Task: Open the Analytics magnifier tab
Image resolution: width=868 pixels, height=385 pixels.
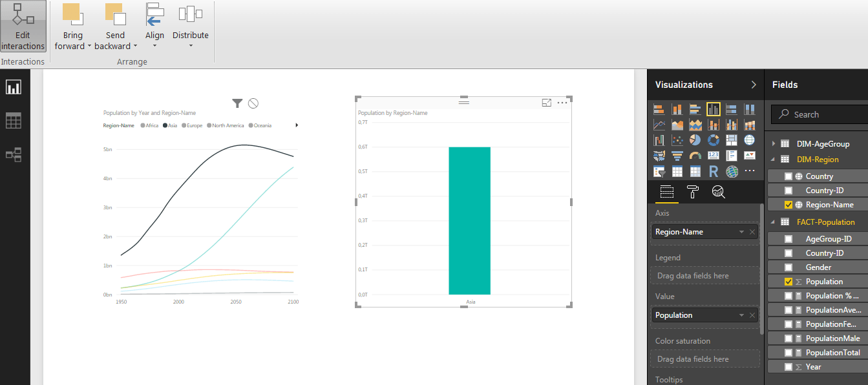Action: [718, 191]
